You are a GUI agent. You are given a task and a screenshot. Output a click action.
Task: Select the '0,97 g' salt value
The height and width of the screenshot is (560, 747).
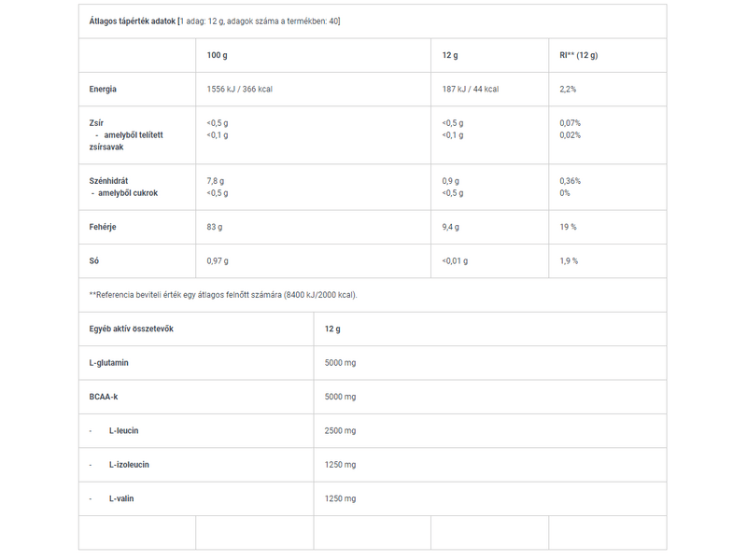[218, 260]
